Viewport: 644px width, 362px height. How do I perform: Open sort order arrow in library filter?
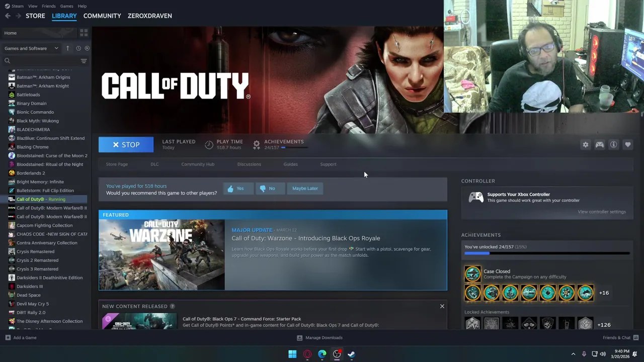[67, 48]
